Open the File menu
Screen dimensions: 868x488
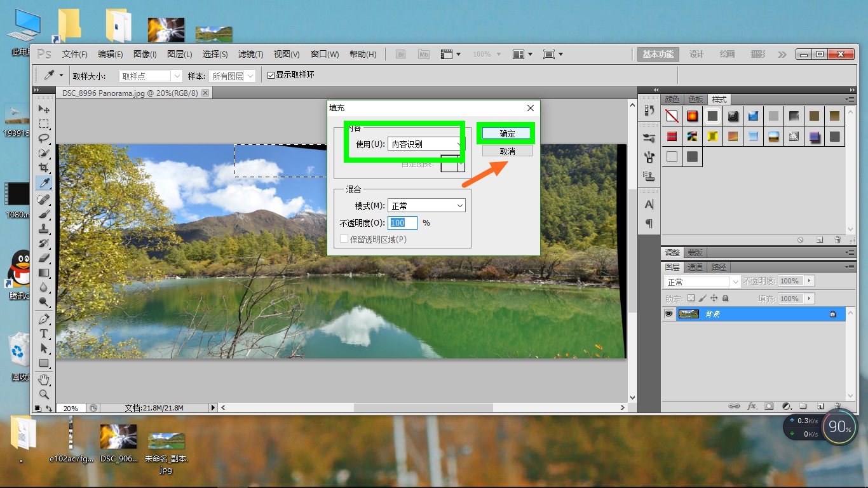[75, 54]
